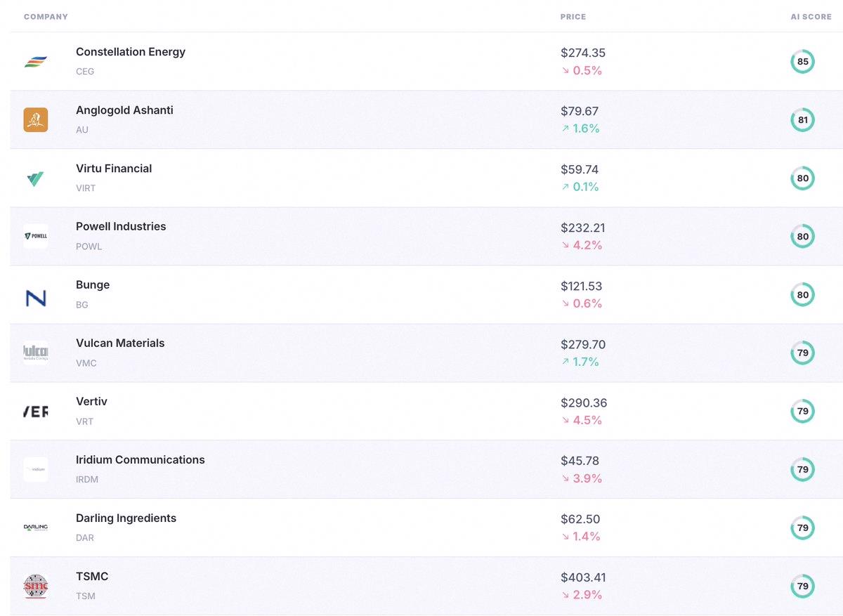This screenshot has width=843, height=616.
Task: Click Bunge's AI score ring
Action: click(803, 295)
